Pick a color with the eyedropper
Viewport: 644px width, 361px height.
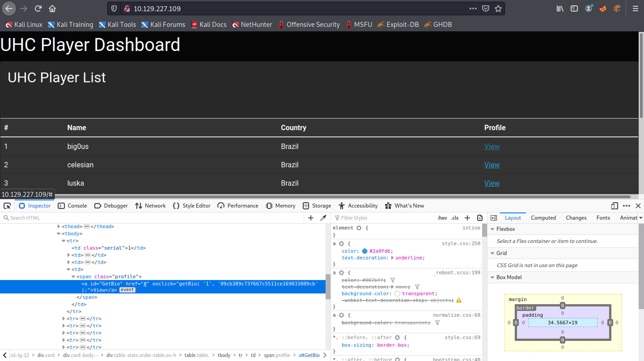323,218
